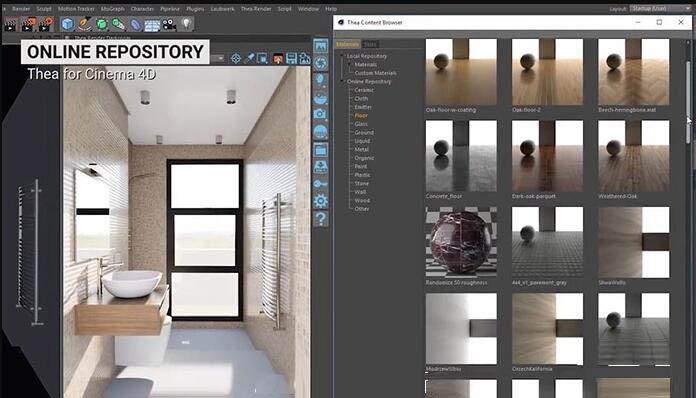The width and height of the screenshot is (696, 398).
Task: Select the Plastic category
Action: tap(362, 175)
